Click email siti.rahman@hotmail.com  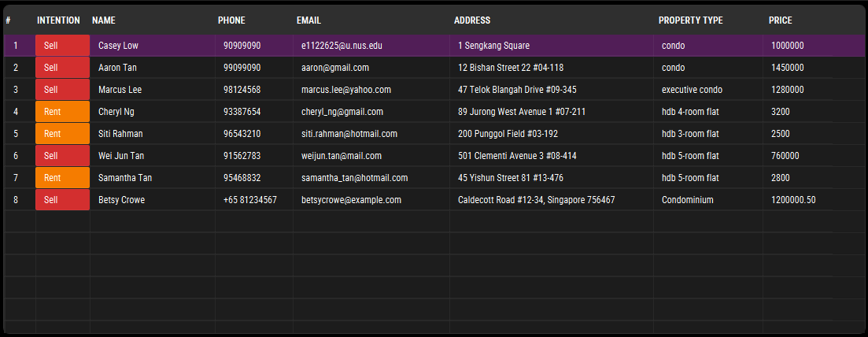(349, 134)
